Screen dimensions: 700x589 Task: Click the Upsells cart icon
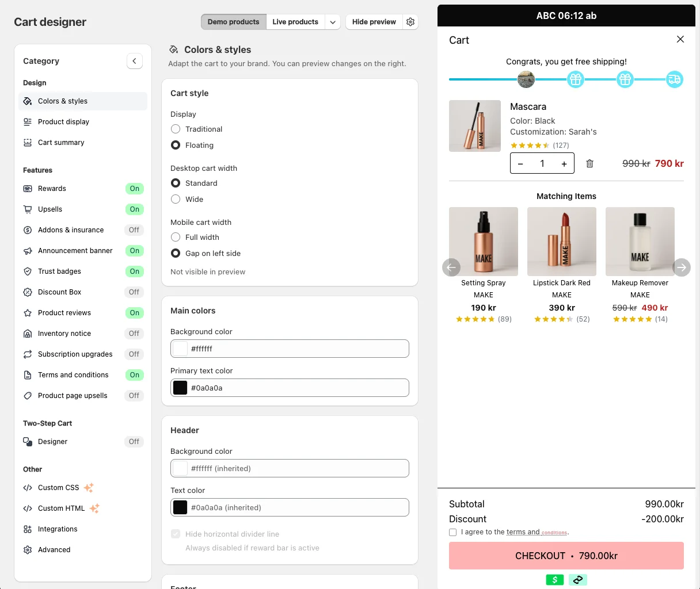pyautogui.click(x=28, y=209)
